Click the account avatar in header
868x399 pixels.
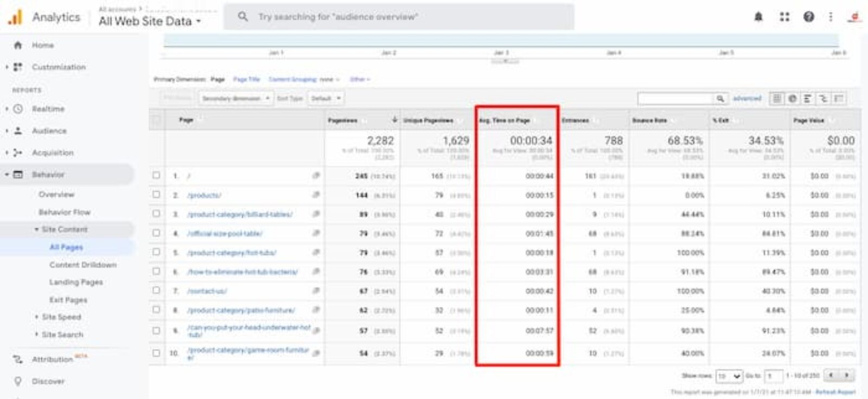coord(854,17)
